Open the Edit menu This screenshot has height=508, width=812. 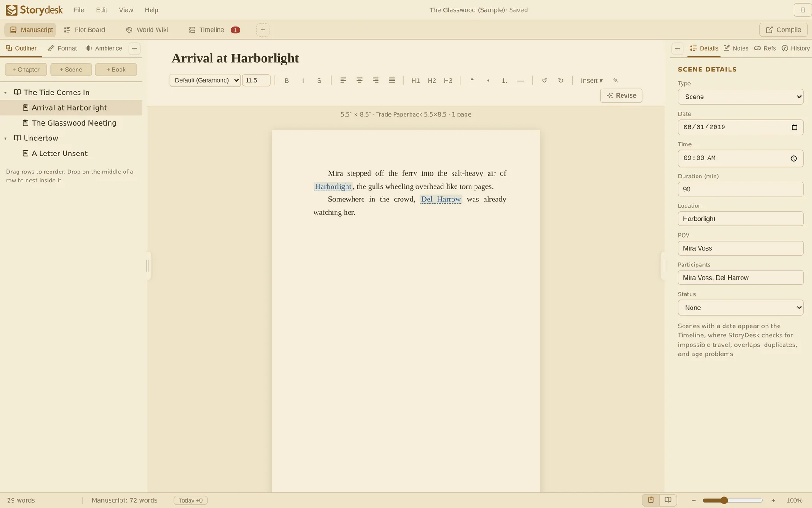(101, 10)
